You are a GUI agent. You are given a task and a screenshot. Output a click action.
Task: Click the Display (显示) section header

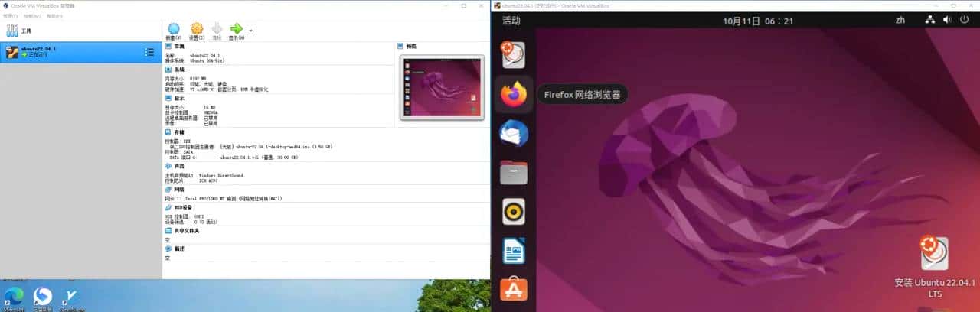point(181,98)
